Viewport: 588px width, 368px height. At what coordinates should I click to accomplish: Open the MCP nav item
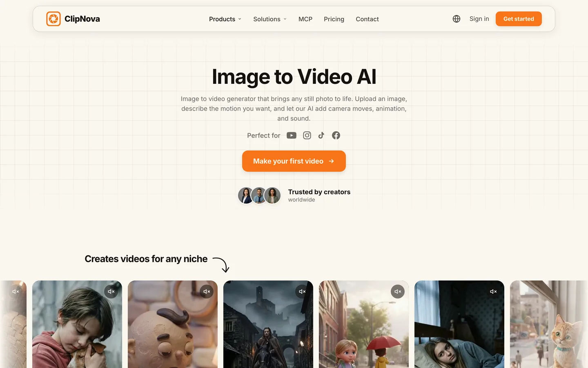click(305, 19)
